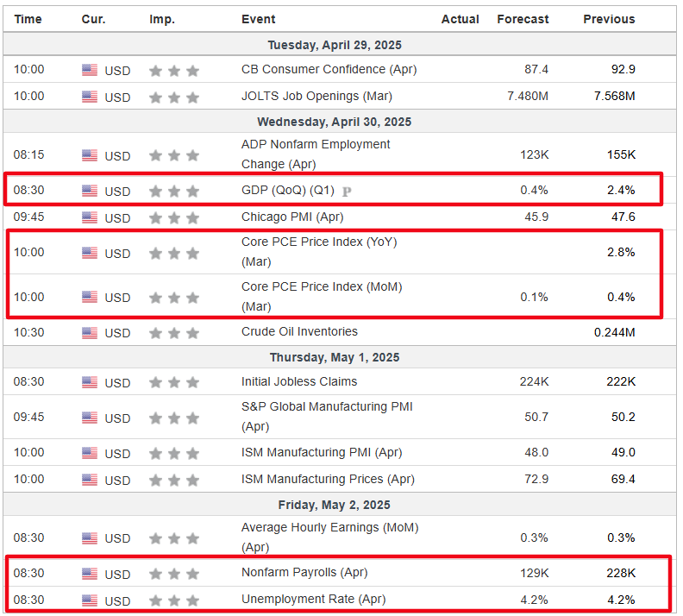Click the importance stars in the Crude Oil Inventories row
This screenshot has width=683, height=616.
tap(174, 333)
